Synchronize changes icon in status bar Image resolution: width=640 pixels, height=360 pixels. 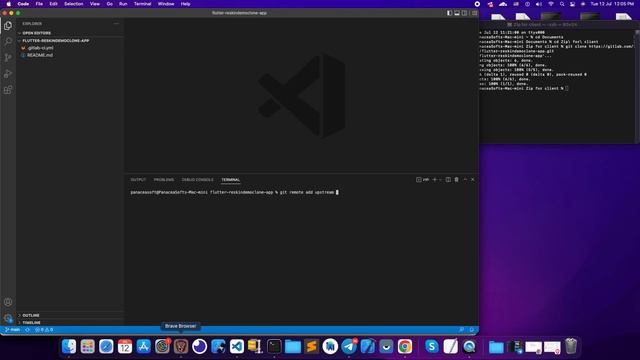pyautogui.click(x=28, y=330)
